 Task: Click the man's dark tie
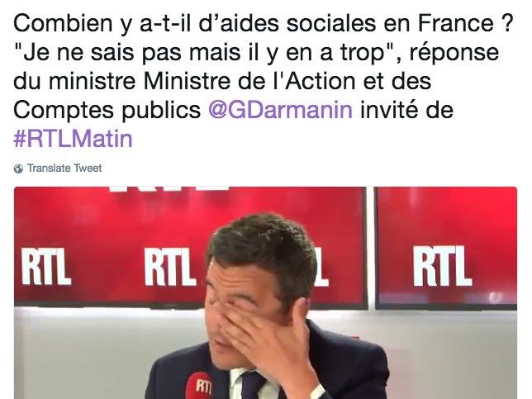[x=253, y=385]
